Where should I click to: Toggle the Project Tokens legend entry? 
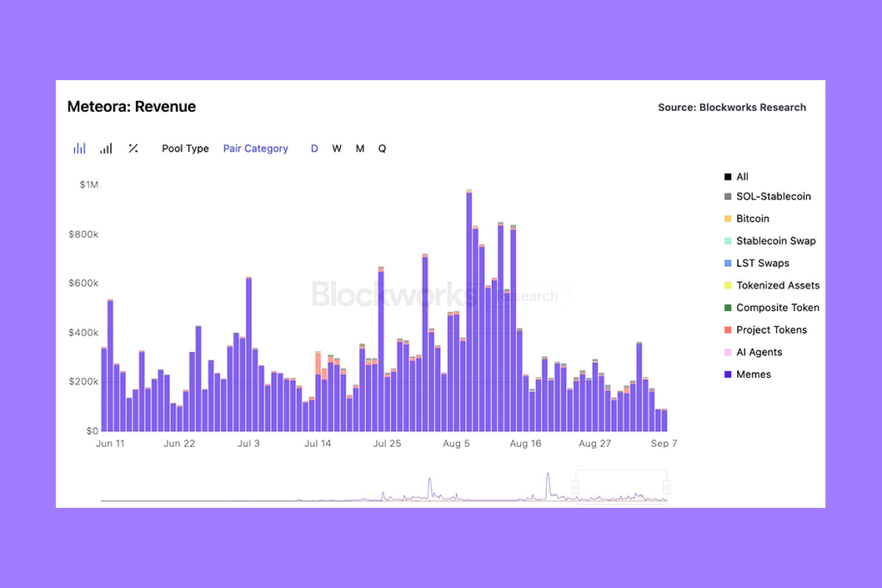766,330
